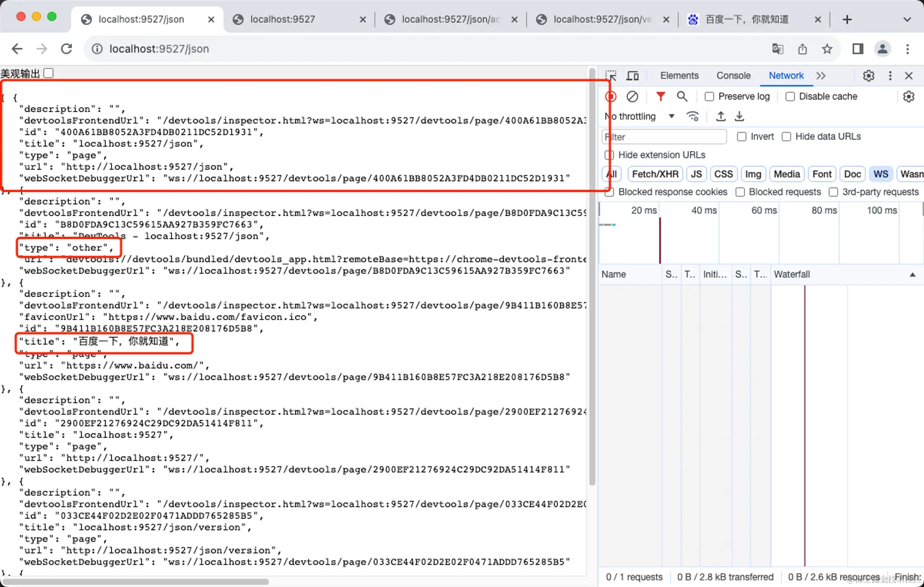Open network search with magnifier icon
The image size is (924, 587).
(682, 97)
